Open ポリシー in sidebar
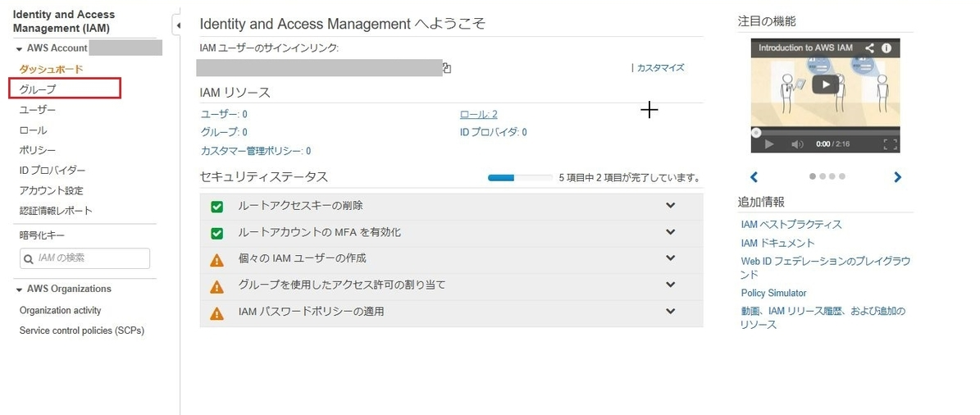980x415 pixels. coord(38,151)
